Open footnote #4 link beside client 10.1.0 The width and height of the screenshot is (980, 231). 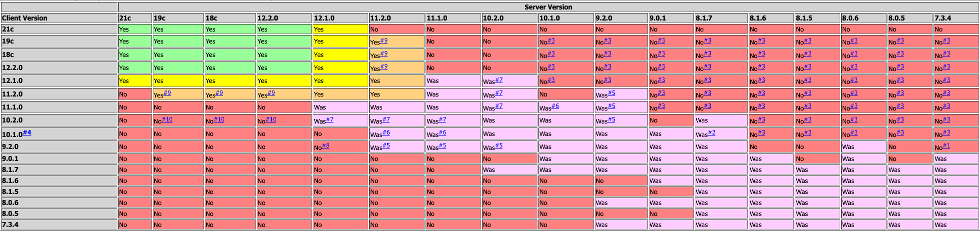point(27,132)
